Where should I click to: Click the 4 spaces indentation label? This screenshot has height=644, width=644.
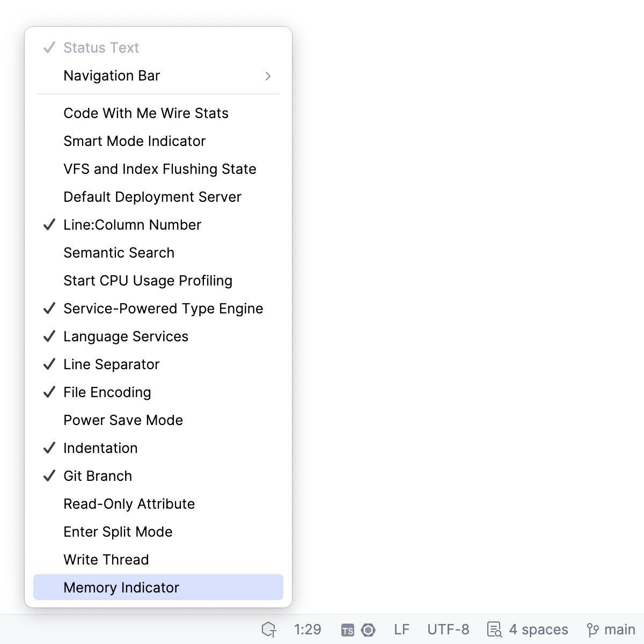point(539,630)
